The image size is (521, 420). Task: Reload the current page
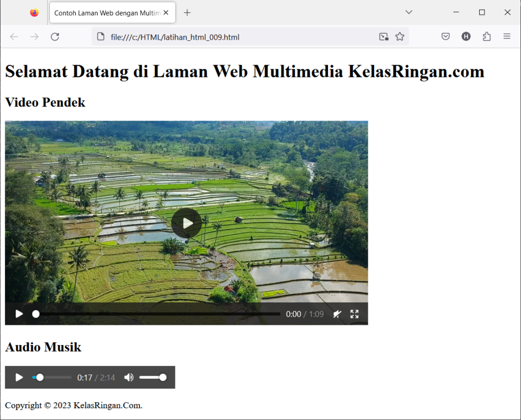(55, 37)
